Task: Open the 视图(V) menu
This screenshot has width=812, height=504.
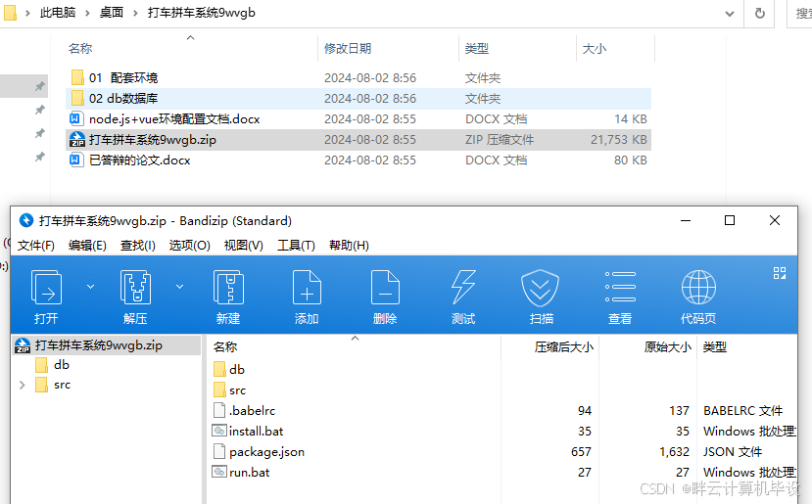Action: point(243,246)
